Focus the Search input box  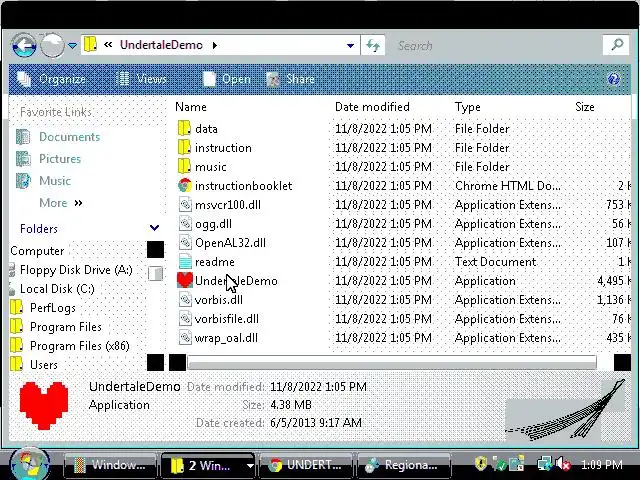[498, 45]
